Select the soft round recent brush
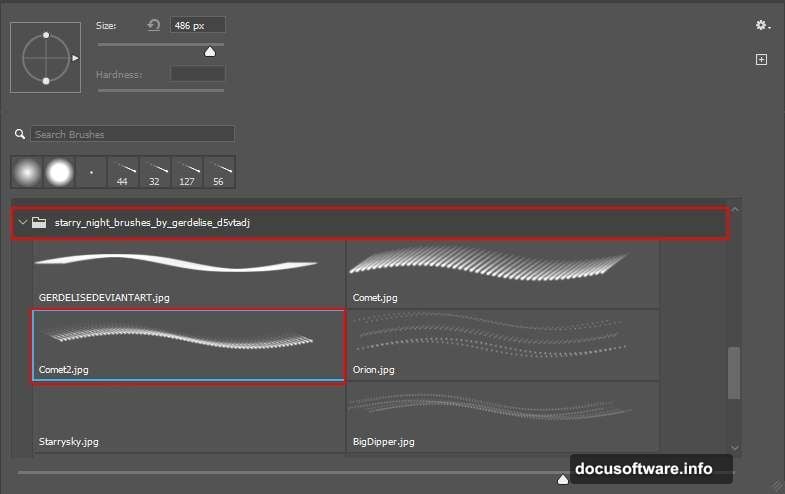 click(x=27, y=173)
